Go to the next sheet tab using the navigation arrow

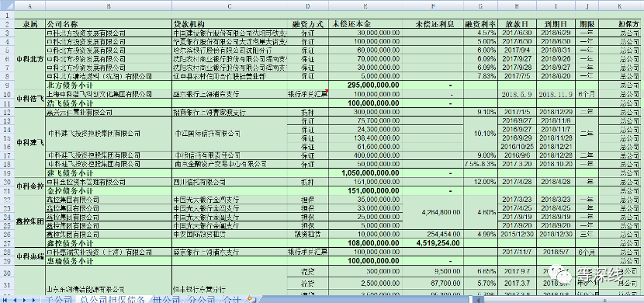[x=24, y=300]
